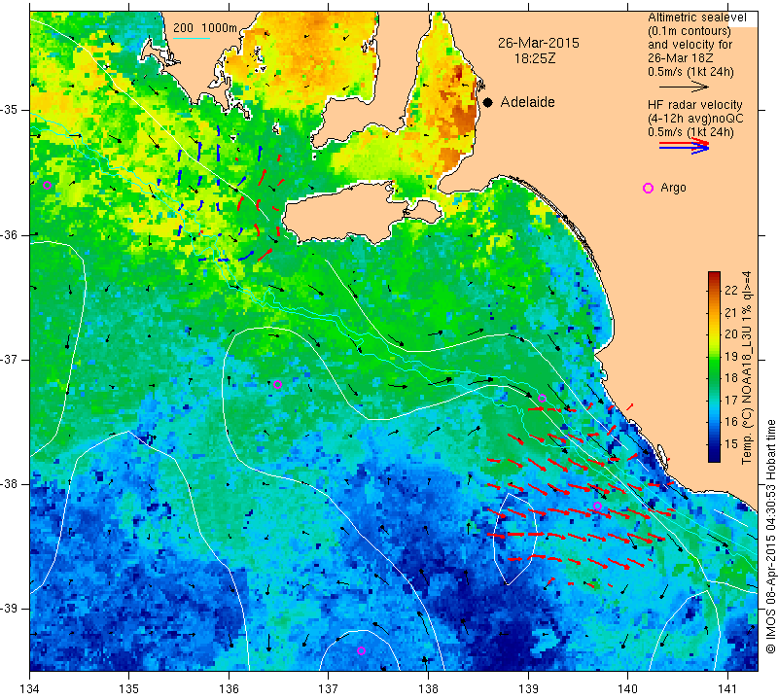778x700 pixels.
Task: Select the longitude axis label '135'
Action: click(129, 689)
